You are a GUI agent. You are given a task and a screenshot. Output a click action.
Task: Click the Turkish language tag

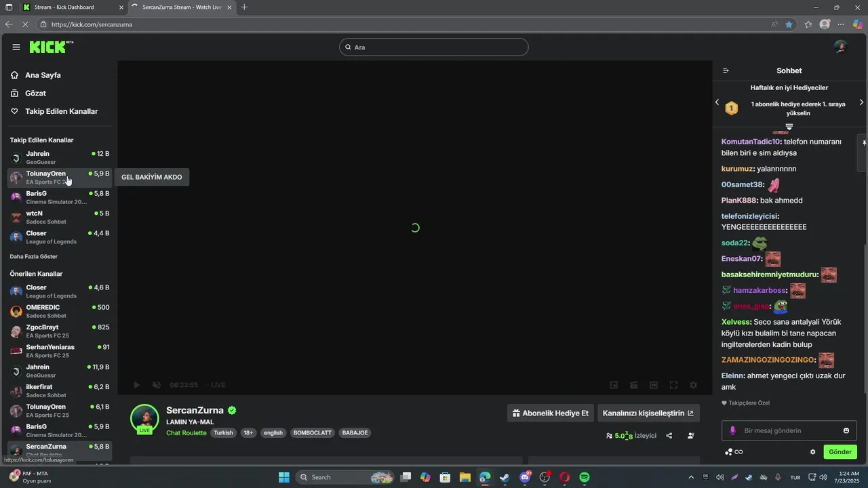(223, 432)
